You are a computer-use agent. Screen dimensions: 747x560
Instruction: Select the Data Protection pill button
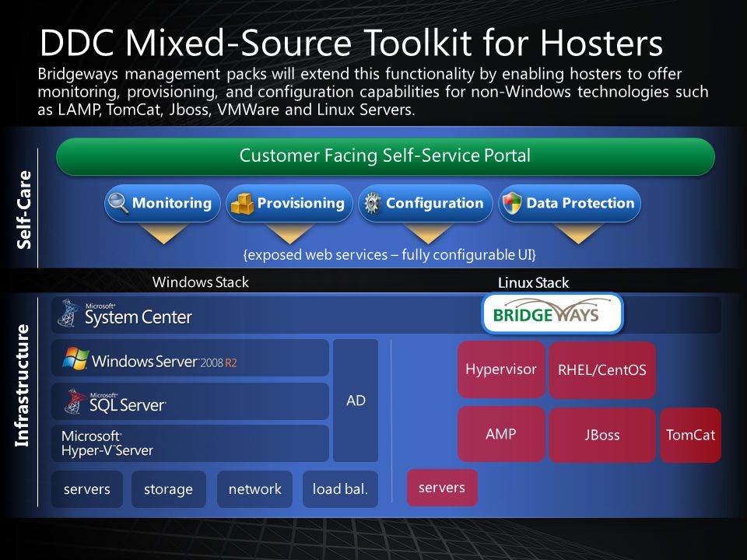pyautogui.click(x=570, y=203)
